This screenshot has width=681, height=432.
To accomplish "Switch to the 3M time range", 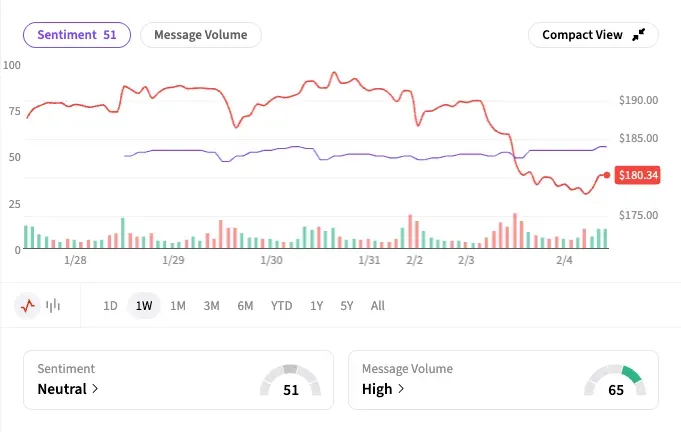I will [211, 306].
